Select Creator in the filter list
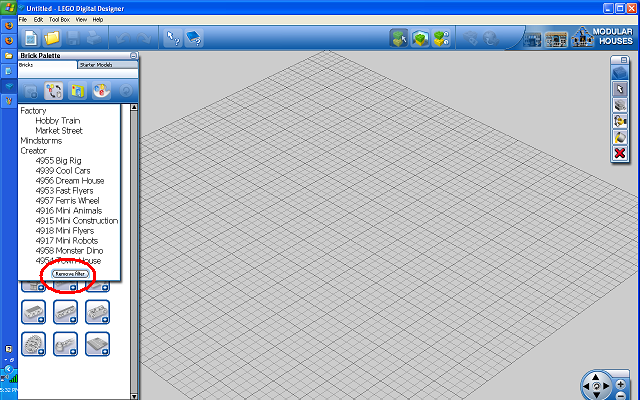The image size is (640, 400). click(x=33, y=151)
